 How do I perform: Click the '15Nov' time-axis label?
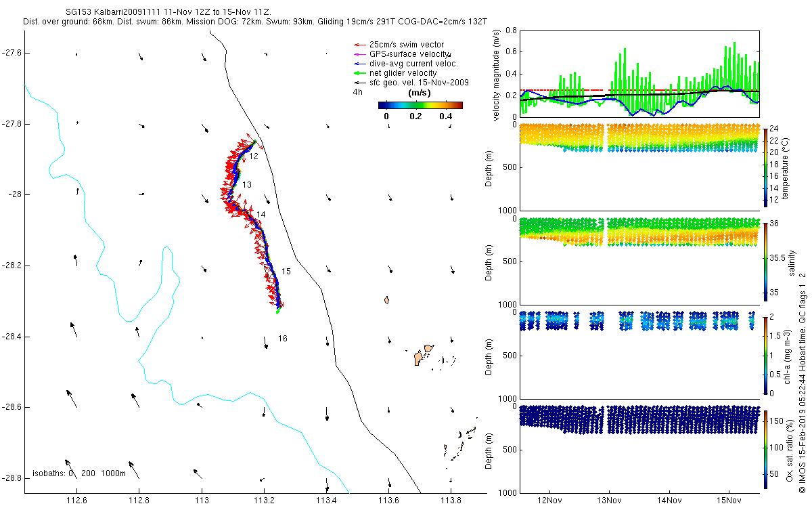728,501
